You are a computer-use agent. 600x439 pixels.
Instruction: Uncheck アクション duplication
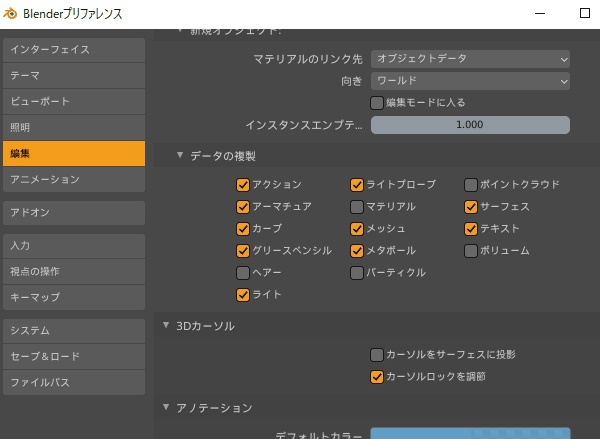243,185
